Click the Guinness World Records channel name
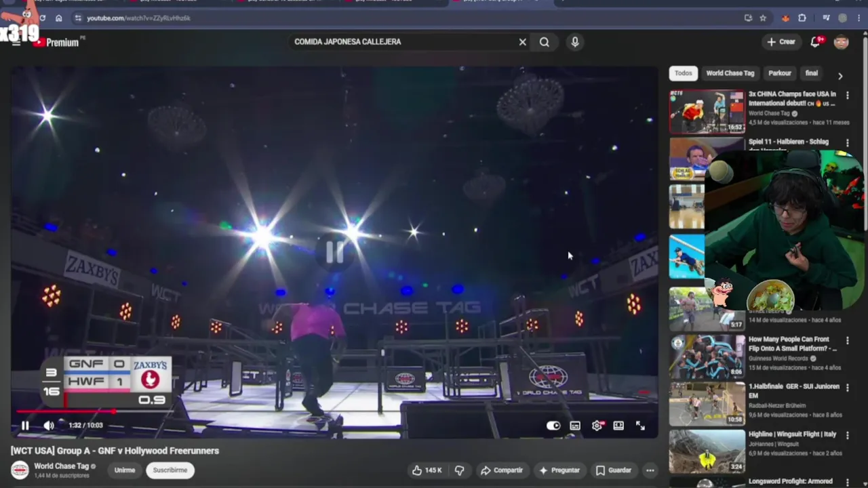Image resolution: width=868 pixels, height=488 pixels. [x=779, y=359]
